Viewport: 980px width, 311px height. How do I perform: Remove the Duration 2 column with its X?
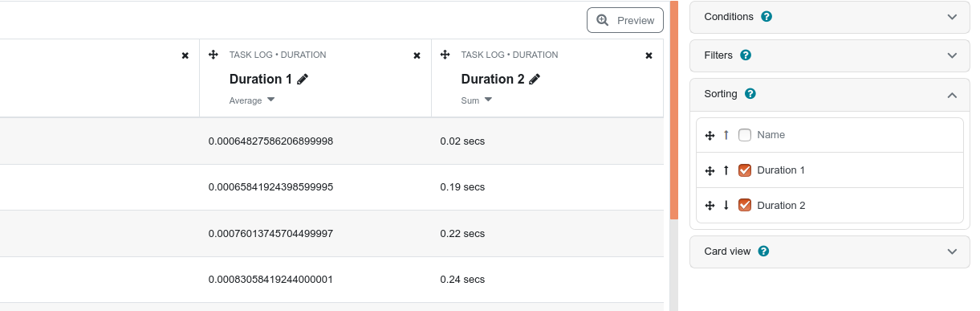(649, 55)
